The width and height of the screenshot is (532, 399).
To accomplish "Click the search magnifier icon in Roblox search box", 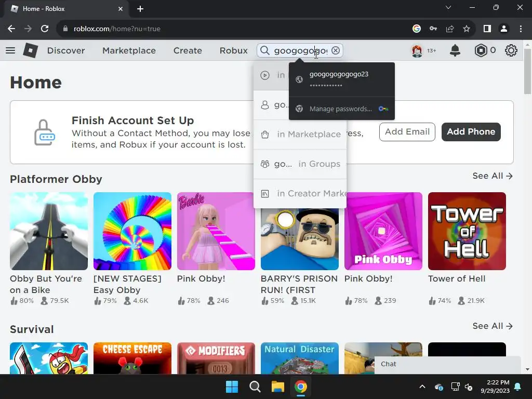I will click(x=265, y=50).
